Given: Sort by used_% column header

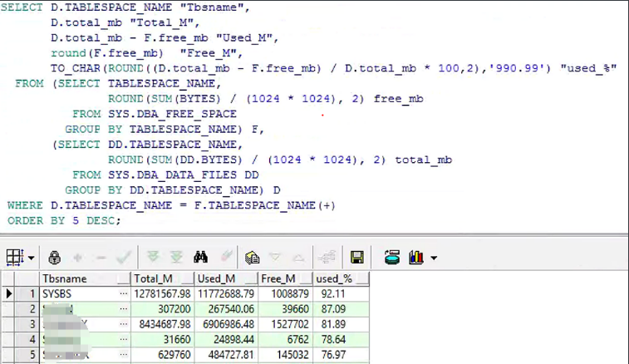Looking at the screenshot, I should pos(341,278).
